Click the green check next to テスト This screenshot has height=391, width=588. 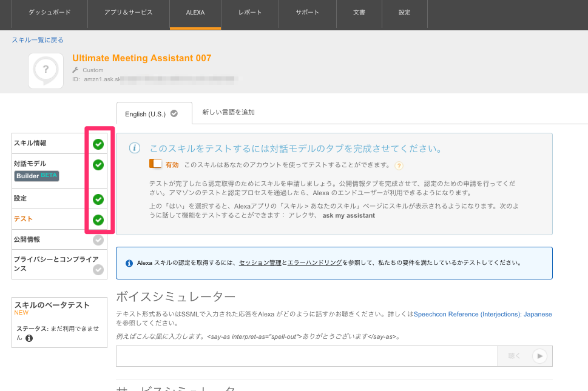[98, 220]
